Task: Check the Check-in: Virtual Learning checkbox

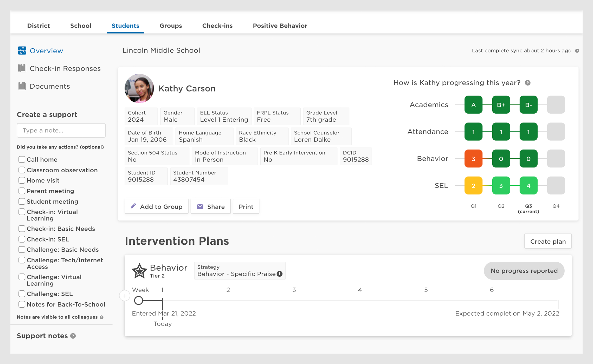Action: click(x=22, y=212)
